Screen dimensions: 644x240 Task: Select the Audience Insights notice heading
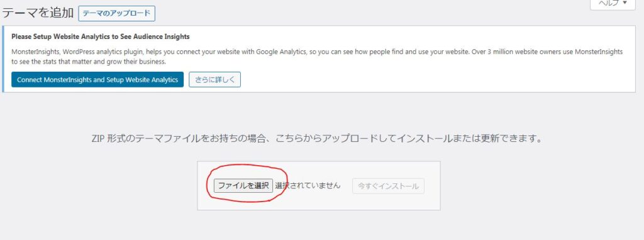(101, 37)
